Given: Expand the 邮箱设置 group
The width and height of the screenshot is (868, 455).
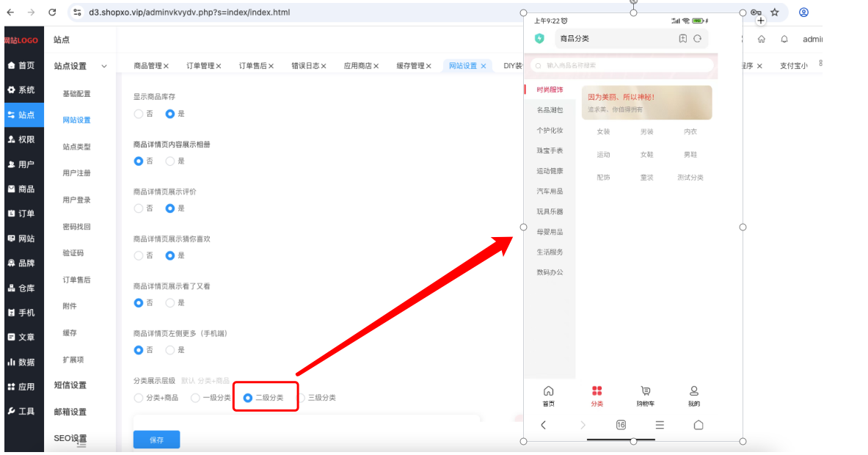Looking at the screenshot, I should click(x=70, y=412).
